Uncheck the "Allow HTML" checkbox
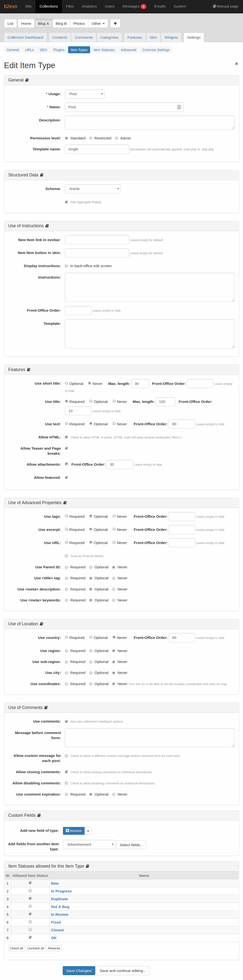The height and width of the screenshot is (980, 243). [x=66, y=437]
